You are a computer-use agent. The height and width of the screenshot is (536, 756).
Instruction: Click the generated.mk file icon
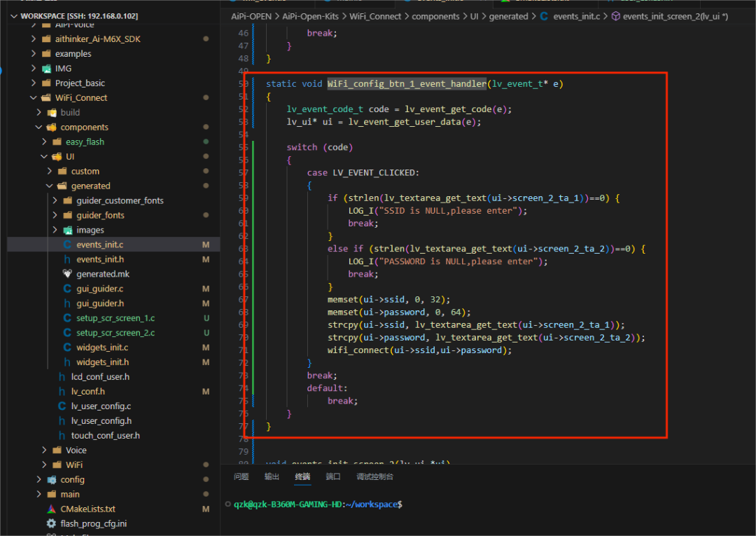pyautogui.click(x=67, y=274)
